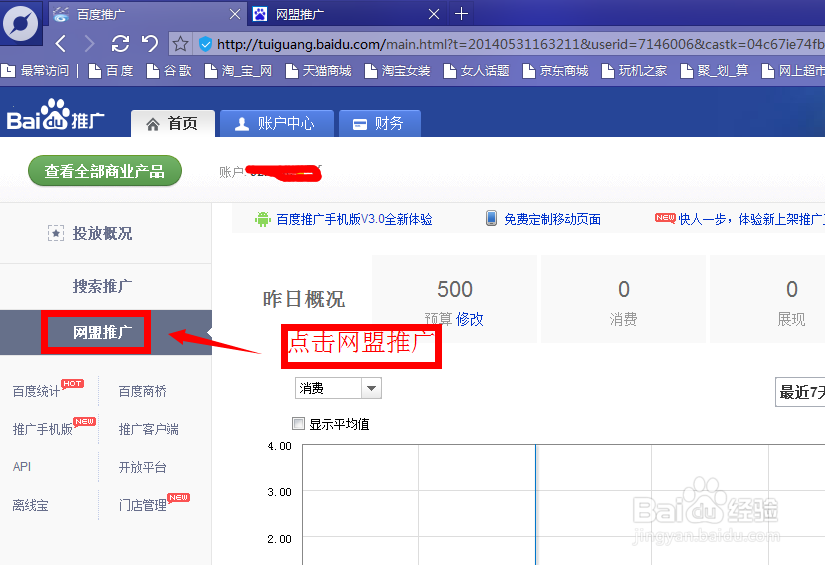This screenshot has height=565, width=825.
Task: Open the 女人话题 bookmark
Action: (476, 70)
